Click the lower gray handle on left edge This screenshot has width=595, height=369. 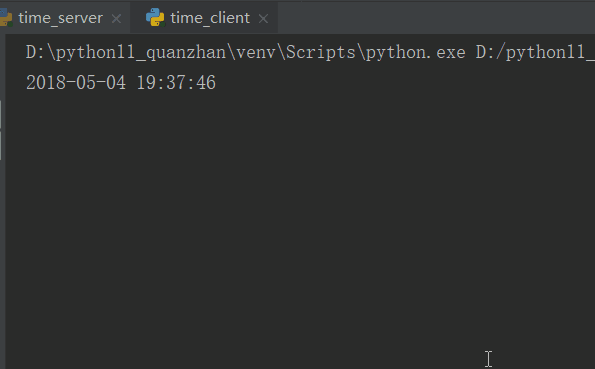[x=0, y=145]
